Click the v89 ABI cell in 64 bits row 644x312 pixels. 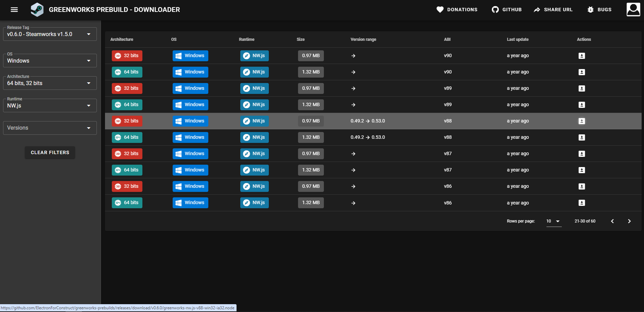(x=448, y=105)
